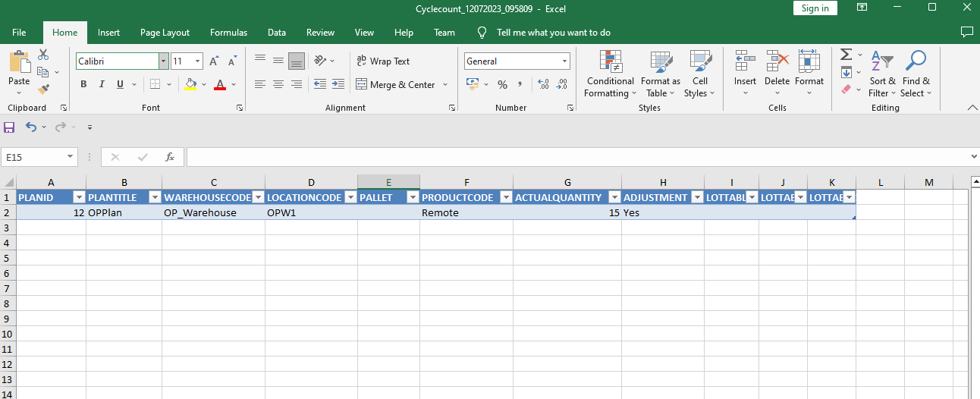Toggle Italic formatting
980x399 pixels.
click(102, 84)
